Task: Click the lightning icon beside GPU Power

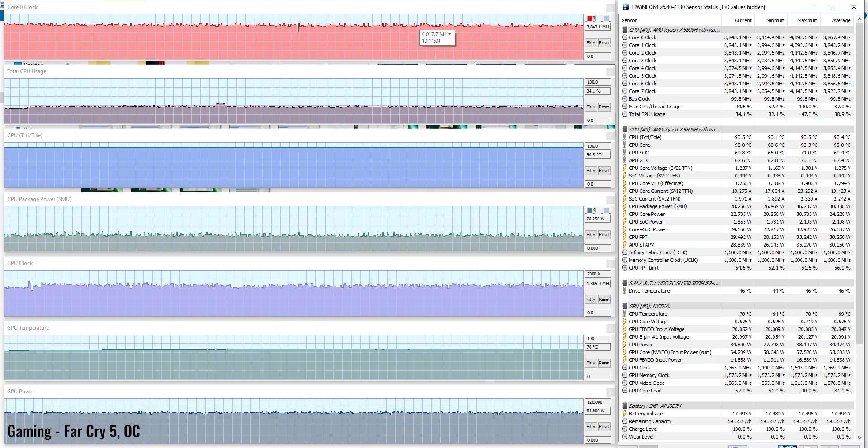Action: pos(625,345)
